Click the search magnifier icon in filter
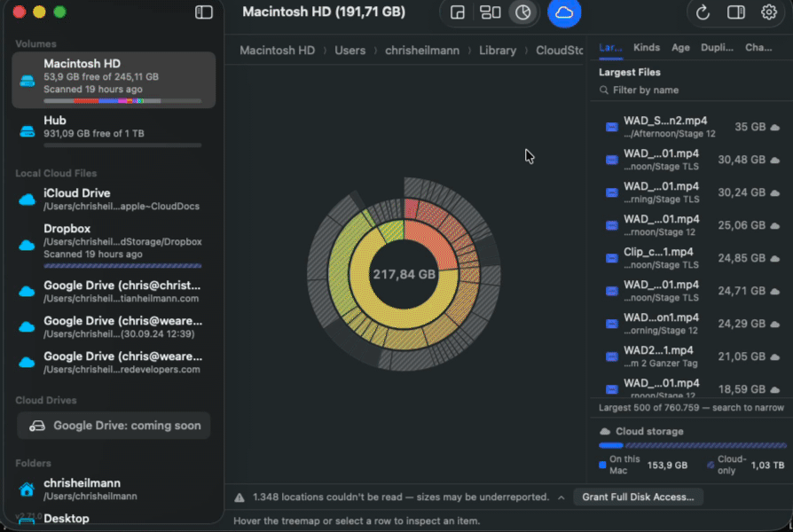793x532 pixels. coord(604,90)
